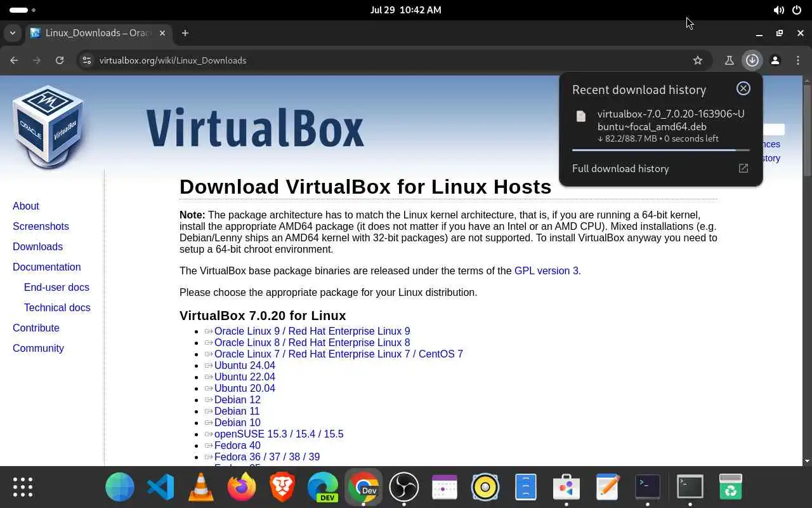Download the Debian 10 package
The height and width of the screenshot is (508, 812).
(x=237, y=422)
